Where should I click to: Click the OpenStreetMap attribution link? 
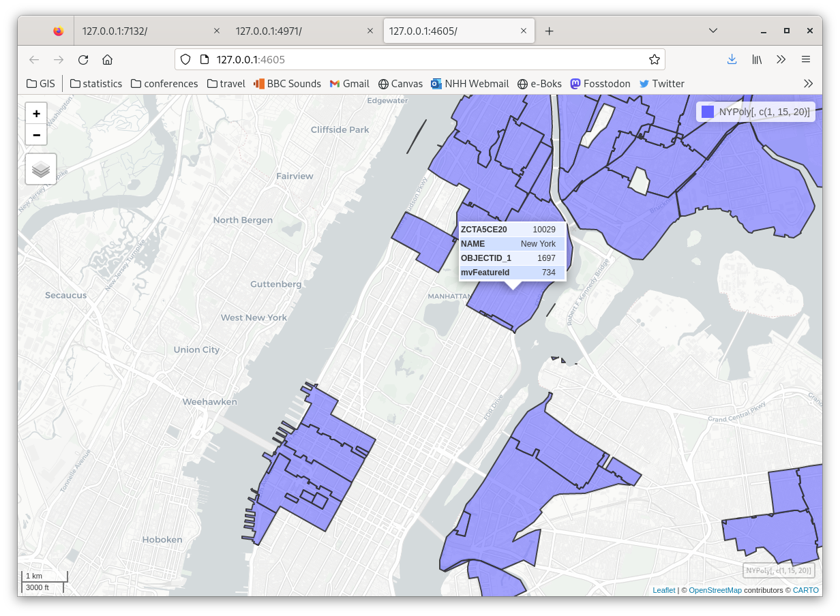click(x=715, y=590)
